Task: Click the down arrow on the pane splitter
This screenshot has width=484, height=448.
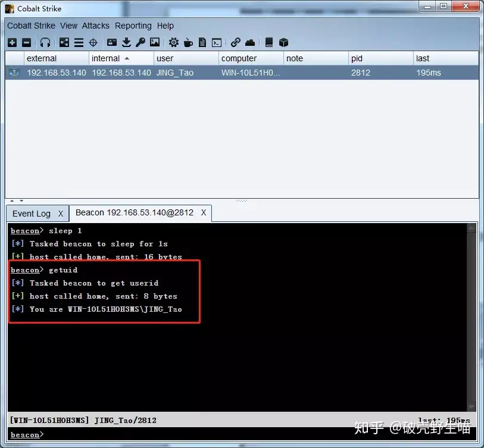Action: pos(21,201)
